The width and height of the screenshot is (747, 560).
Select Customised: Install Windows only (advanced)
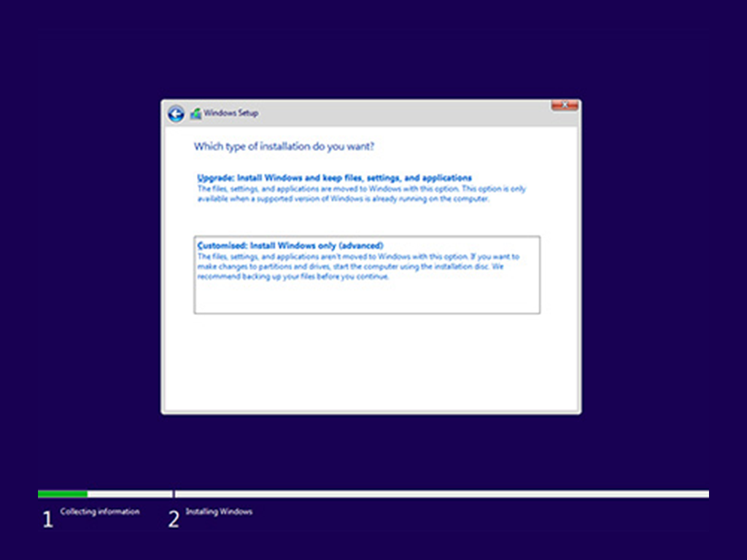[290, 246]
